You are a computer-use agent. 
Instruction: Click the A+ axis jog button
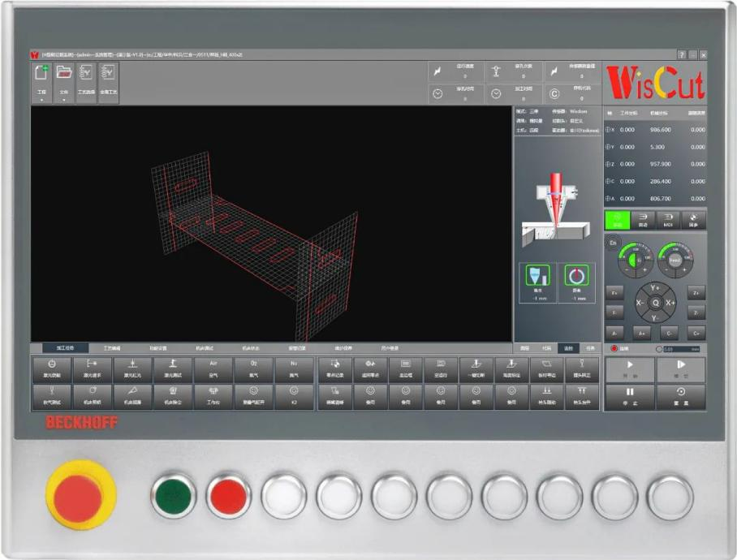[x=641, y=333]
